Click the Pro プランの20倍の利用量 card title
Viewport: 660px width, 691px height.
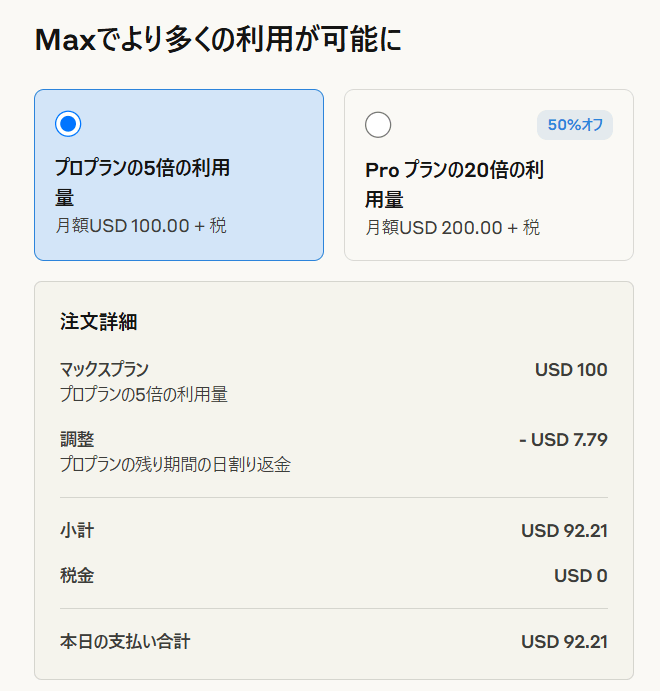coord(455,184)
